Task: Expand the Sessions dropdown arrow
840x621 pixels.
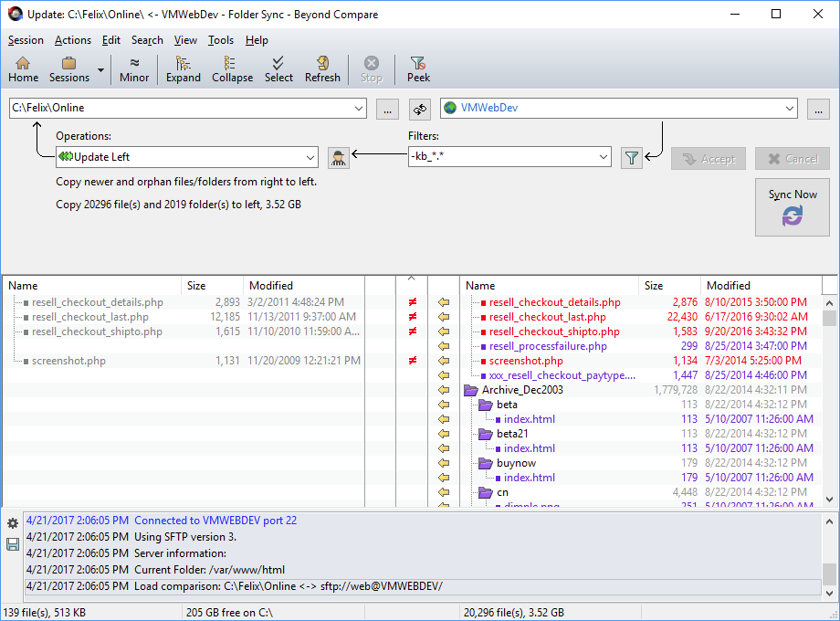Action: tap(100, 69)
